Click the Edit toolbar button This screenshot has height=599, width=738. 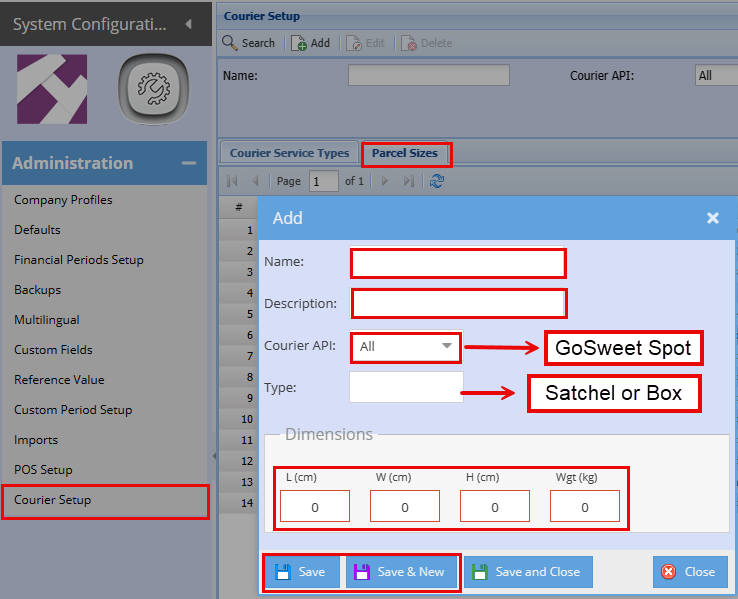tap(365, 43)
